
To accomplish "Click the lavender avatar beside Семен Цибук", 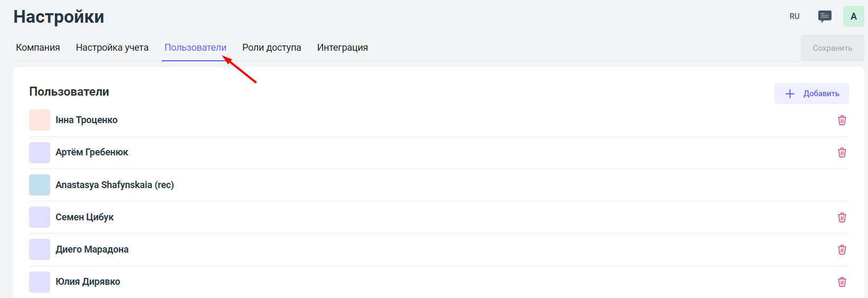I will [40, 217].
